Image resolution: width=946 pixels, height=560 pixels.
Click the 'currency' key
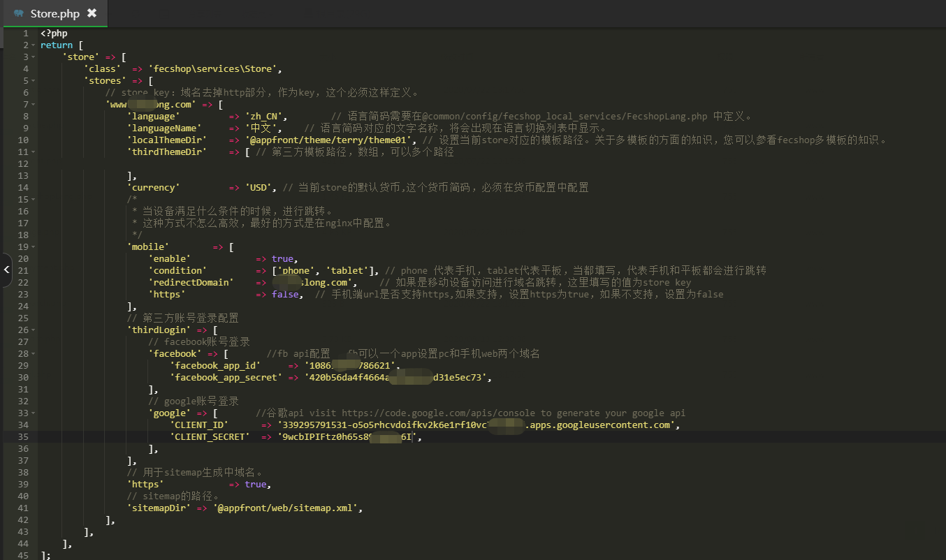pyautogui.click(x=154, y=188)
